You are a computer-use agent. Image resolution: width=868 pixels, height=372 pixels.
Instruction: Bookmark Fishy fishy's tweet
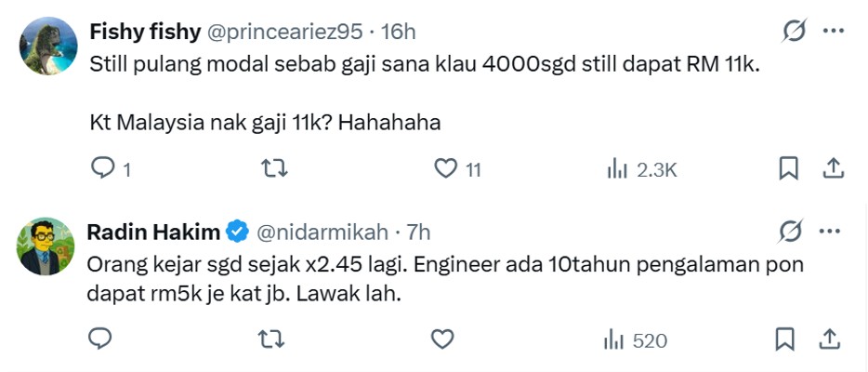pos(787,168)
